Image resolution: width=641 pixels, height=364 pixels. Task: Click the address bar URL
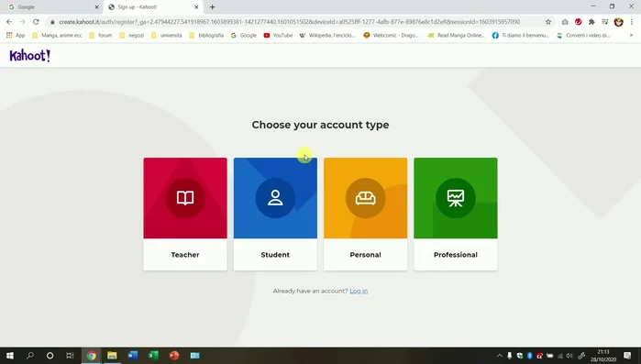point(290,22)
